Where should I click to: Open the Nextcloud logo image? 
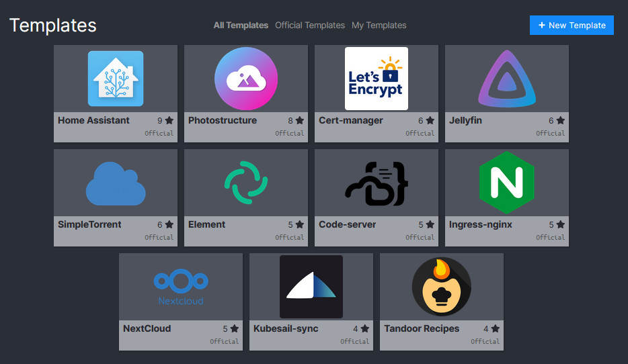coord(181,287)
